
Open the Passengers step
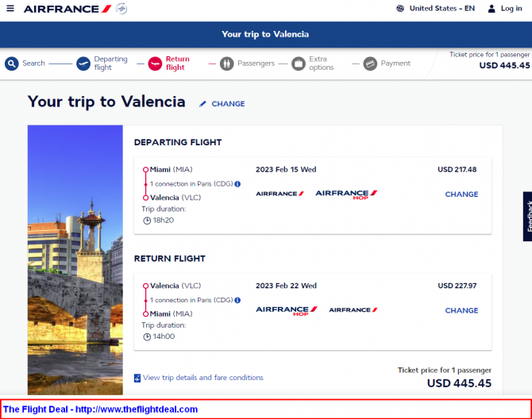pyautogui.click(x=247, y=63)
